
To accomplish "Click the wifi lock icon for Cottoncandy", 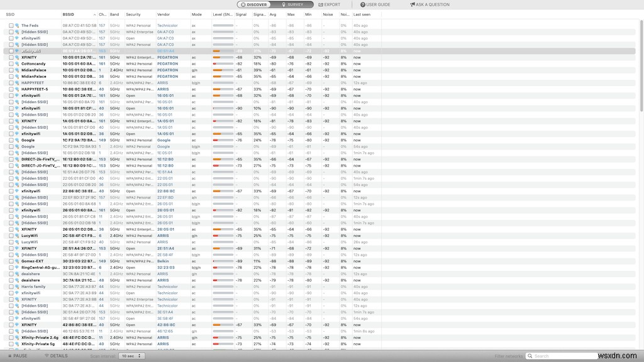I will click(x=17, y=63).
